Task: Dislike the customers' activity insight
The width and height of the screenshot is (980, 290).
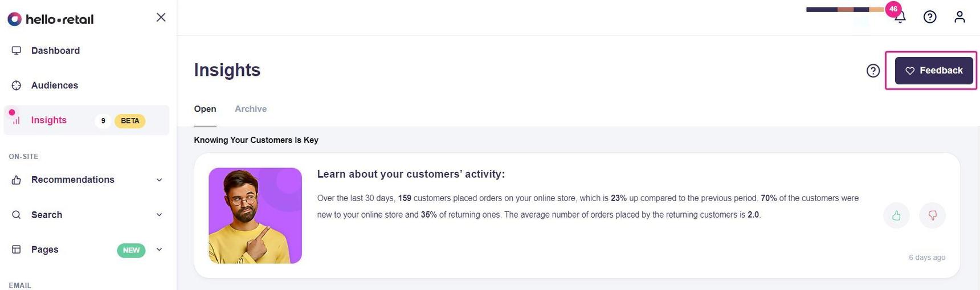Action: [933, 215]
